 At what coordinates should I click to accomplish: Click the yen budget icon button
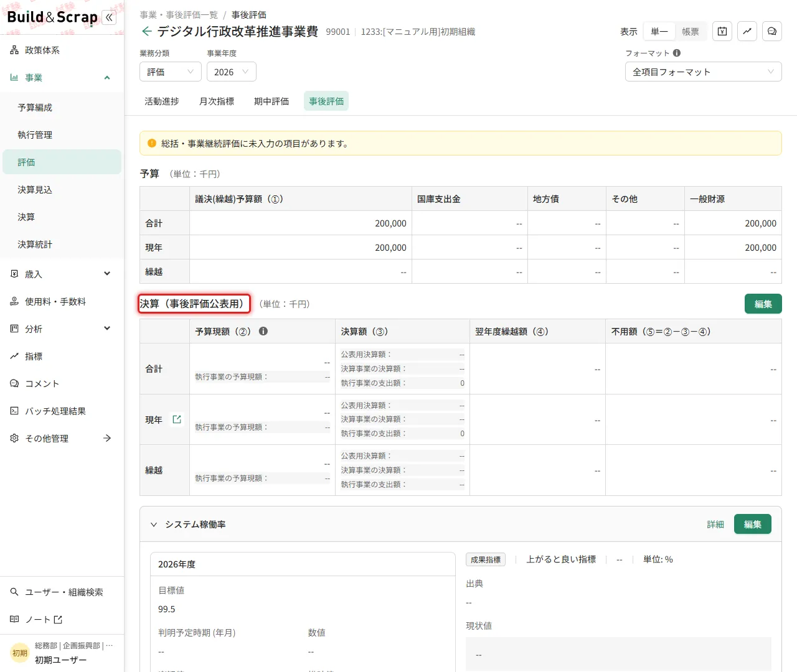tap(722, 31)
